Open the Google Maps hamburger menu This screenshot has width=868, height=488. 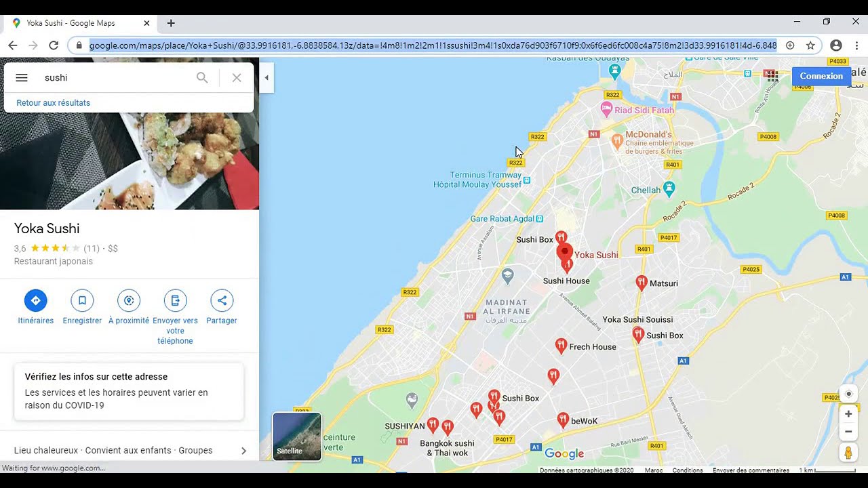pyautogui.click(x=22, y=78)
